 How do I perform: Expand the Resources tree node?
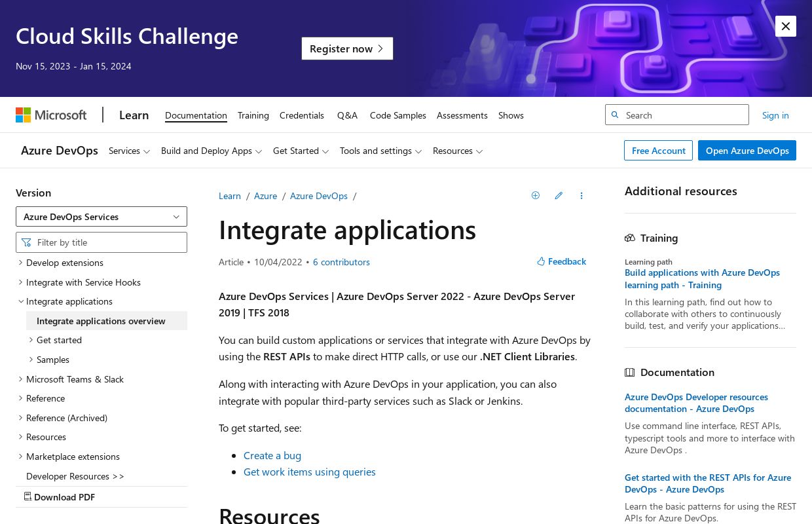click(20, 437)
